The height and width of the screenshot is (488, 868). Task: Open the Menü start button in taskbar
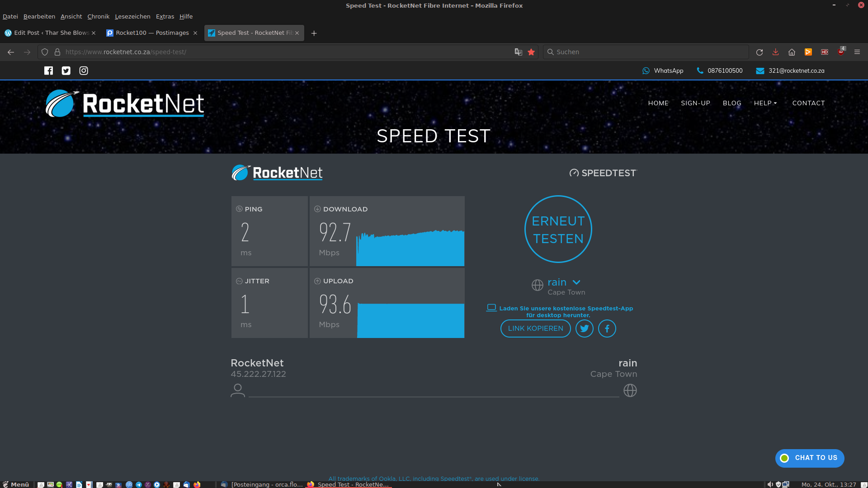click(16, 484)
